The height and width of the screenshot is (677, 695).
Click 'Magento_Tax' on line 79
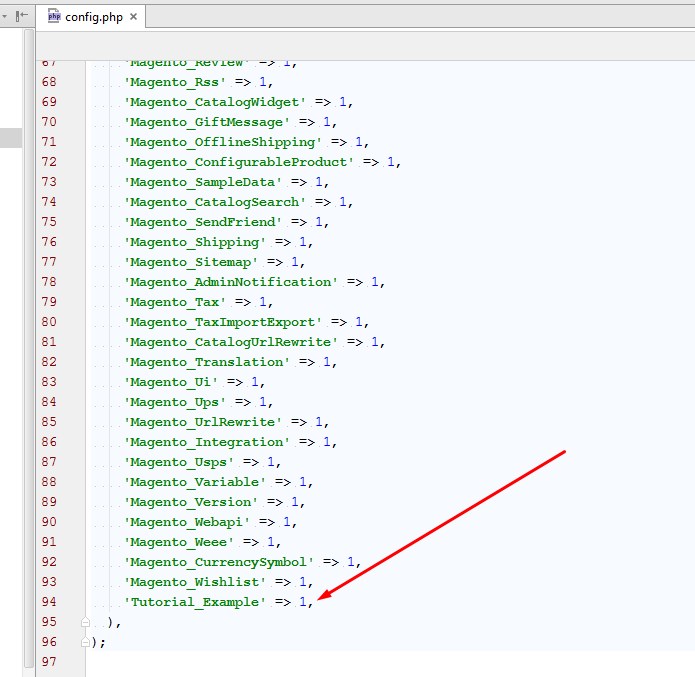coord(175,302)
